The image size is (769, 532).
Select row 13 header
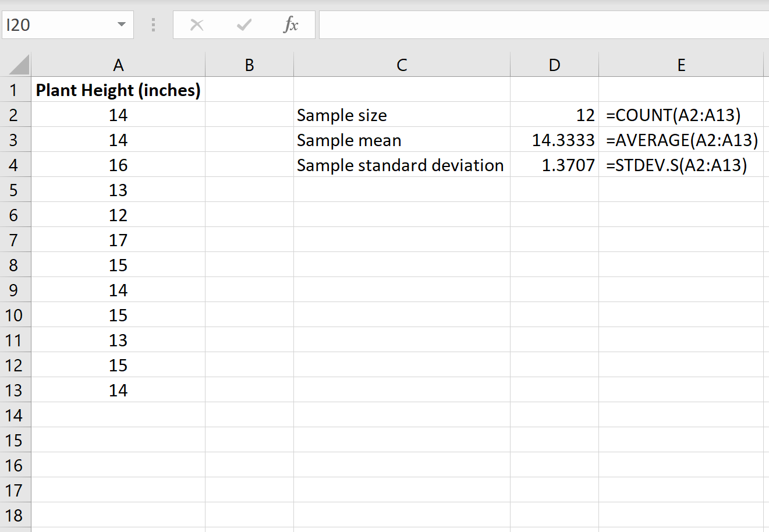coord(14,390)
